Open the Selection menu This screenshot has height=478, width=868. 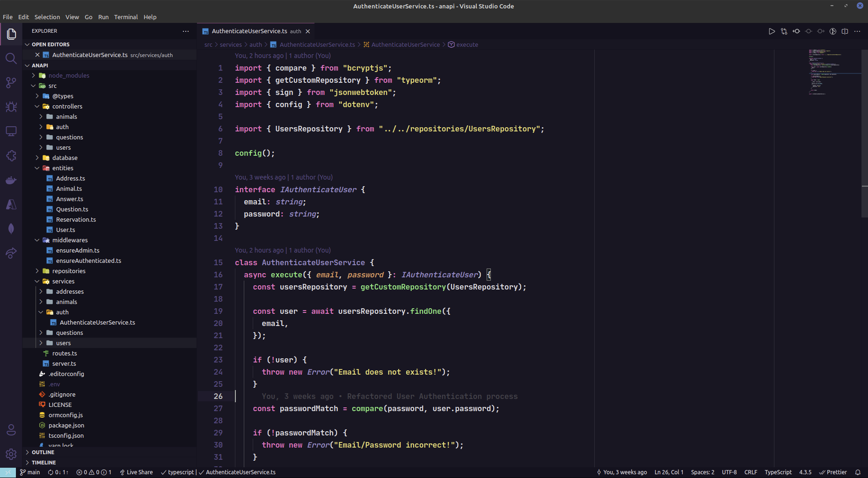pos(47,17)
